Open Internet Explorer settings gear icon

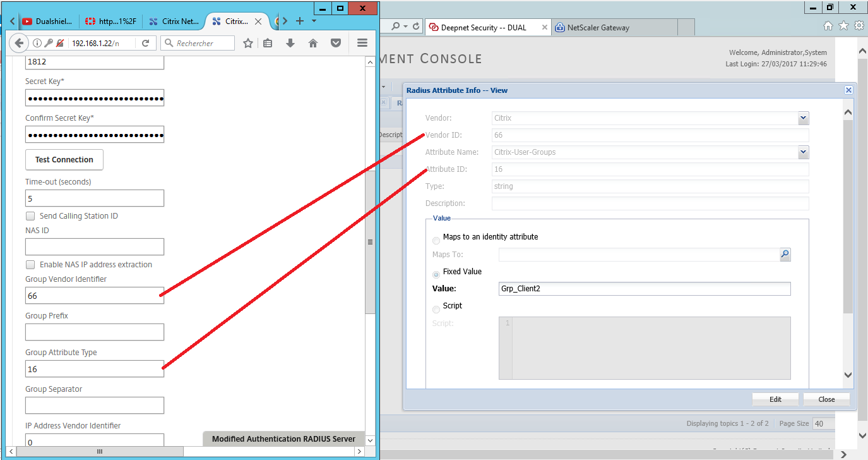point(859,26)
